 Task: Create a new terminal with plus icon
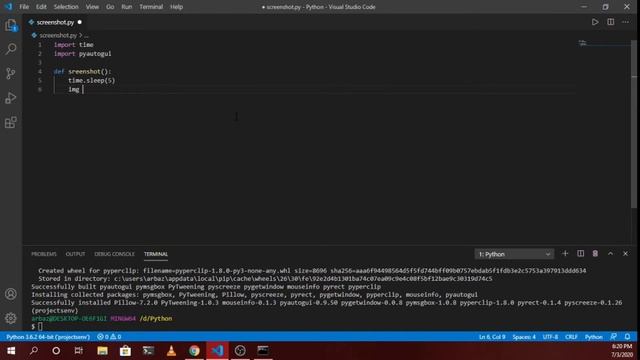tap(565, 254)
